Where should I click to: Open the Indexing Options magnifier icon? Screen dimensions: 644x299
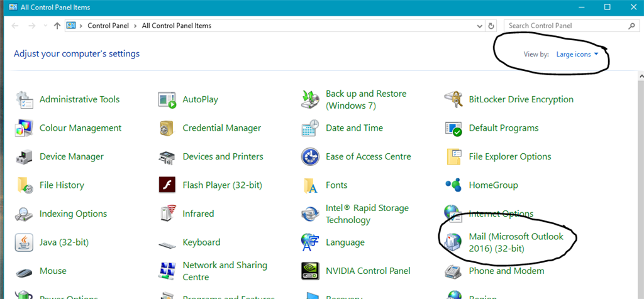tap(25, 214)
